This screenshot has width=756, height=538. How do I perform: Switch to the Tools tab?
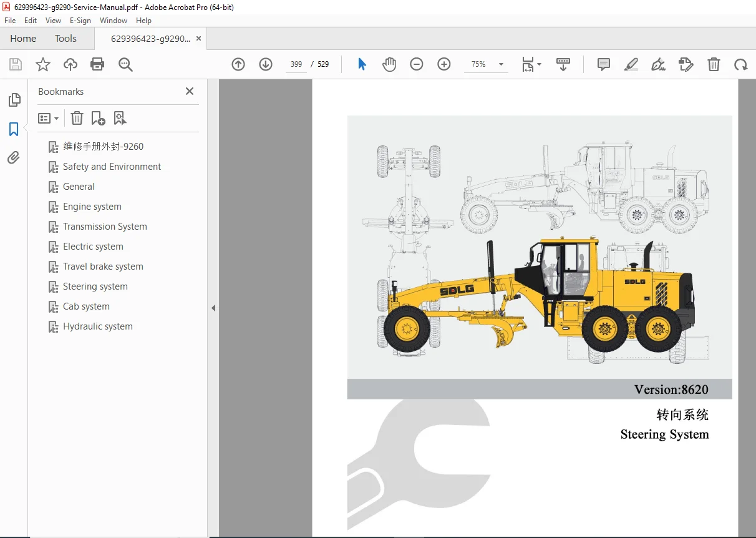click(x=65, y=39)
